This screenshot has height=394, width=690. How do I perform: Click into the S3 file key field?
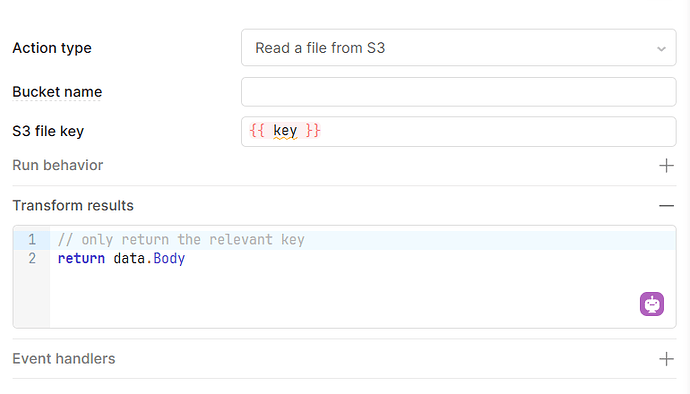tap(459, 131)
